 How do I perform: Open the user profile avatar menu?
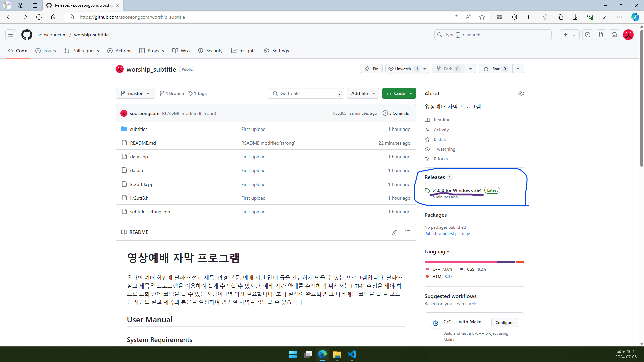(x=628, y=35)
